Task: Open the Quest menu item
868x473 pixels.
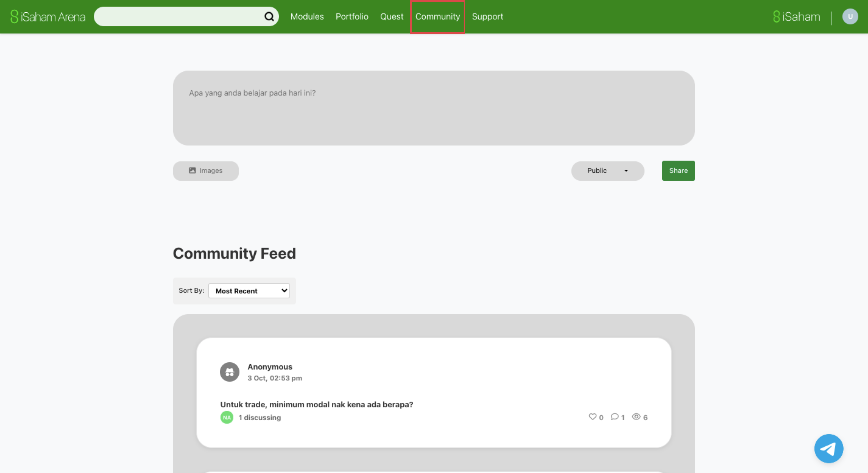Action: click(392, 16)
